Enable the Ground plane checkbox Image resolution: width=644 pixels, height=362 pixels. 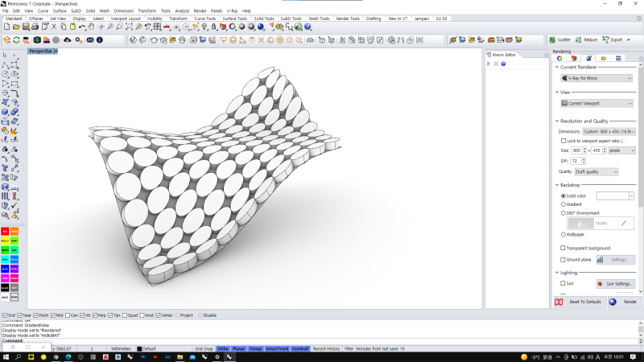563,260
